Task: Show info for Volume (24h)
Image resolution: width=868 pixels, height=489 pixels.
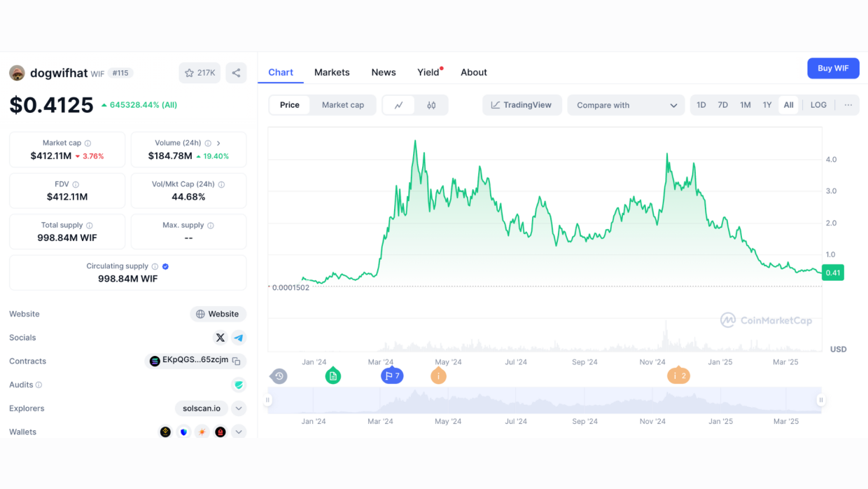Action: 208,143
